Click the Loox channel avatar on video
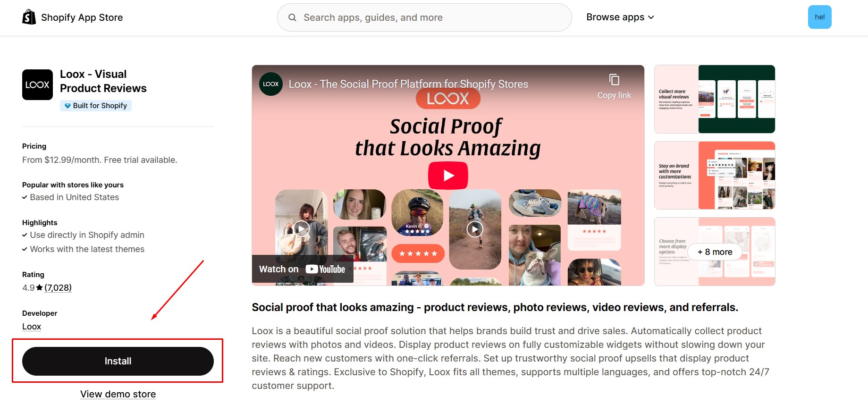868x404 pixels. (271, 84)
